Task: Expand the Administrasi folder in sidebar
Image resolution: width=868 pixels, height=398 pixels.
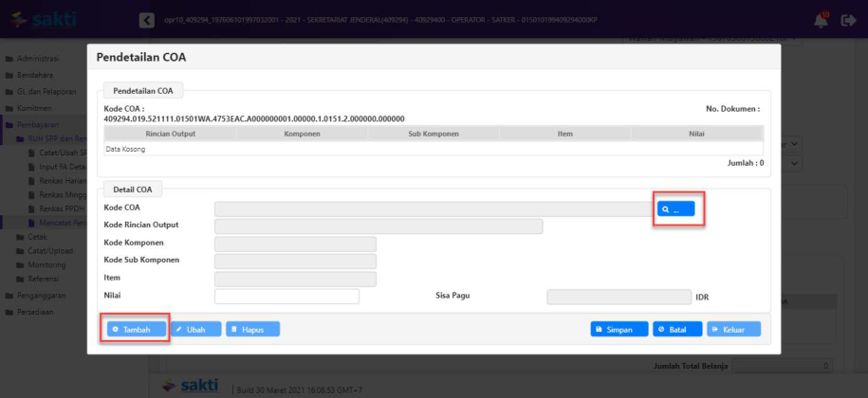Action: click(37, 59)
